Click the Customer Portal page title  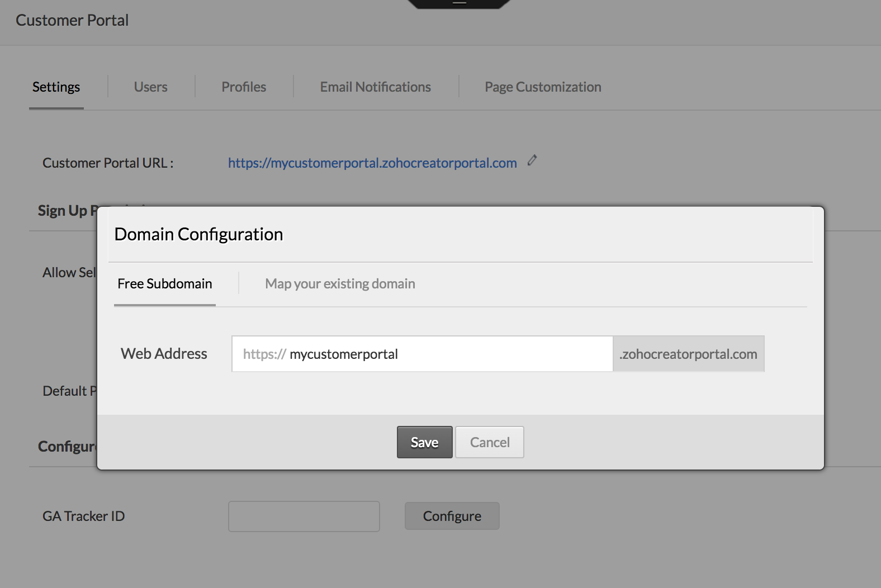click(x=72, y=20)
